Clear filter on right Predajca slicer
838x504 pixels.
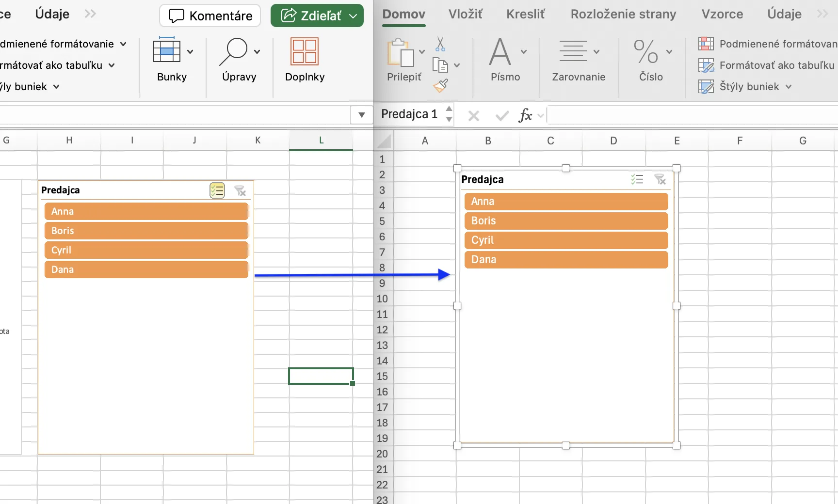click(x=660, y=179)
